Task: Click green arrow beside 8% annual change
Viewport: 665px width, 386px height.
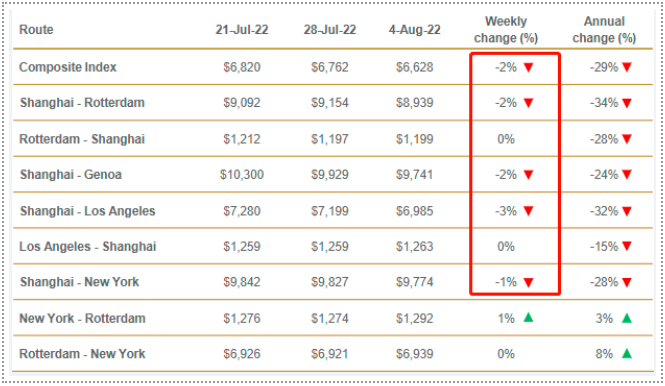Action: click(x=627, y=353)
